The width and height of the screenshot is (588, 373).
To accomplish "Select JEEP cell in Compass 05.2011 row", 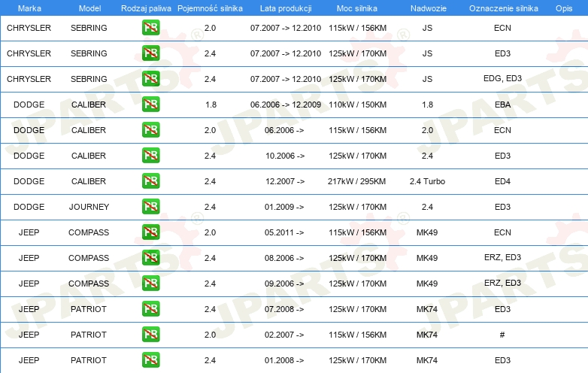I will (x=29, y=232).
